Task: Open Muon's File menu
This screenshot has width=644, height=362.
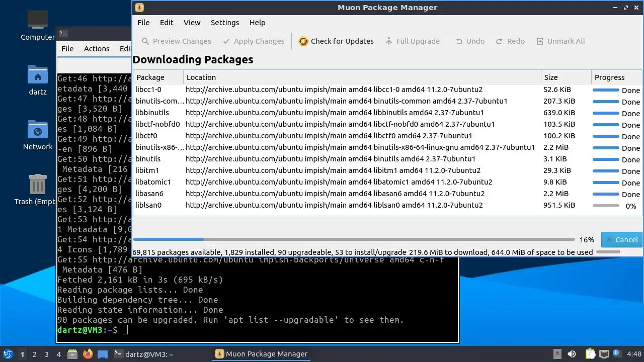Action: 143,23
